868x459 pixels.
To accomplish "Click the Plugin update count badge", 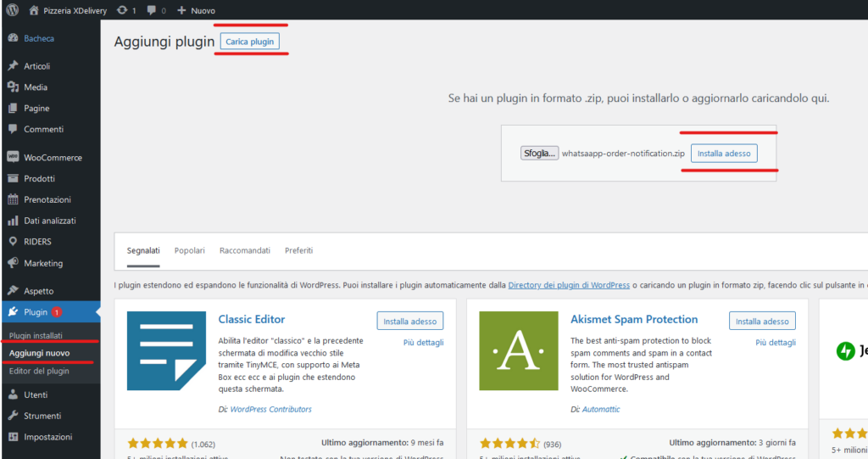I will [x=57, y=312].
